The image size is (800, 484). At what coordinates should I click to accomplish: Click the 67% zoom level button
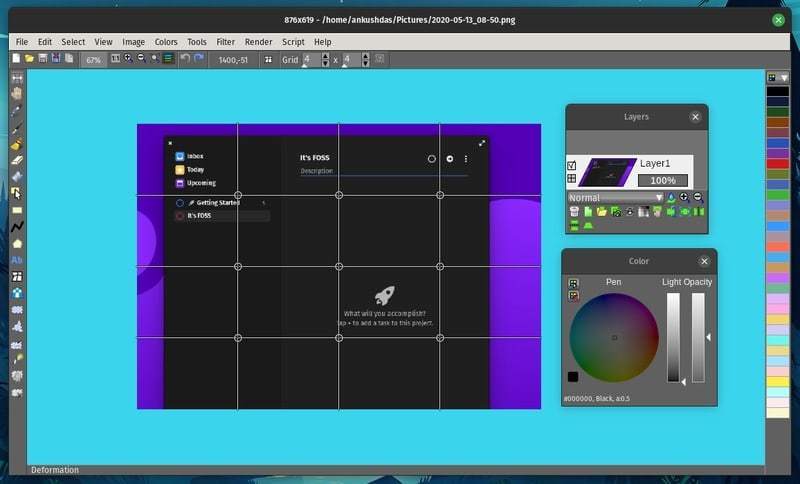[94, 60]
